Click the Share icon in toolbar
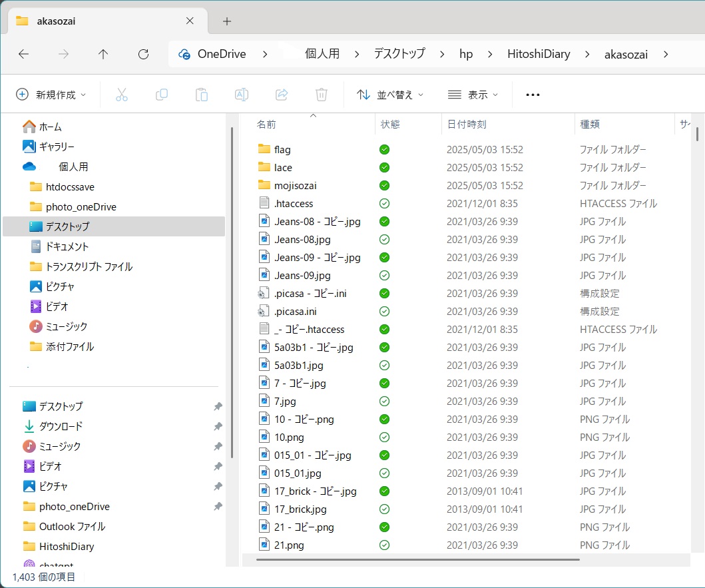This screenshot has height=588, width=705. pyautogui.click(x=281, y=95)
